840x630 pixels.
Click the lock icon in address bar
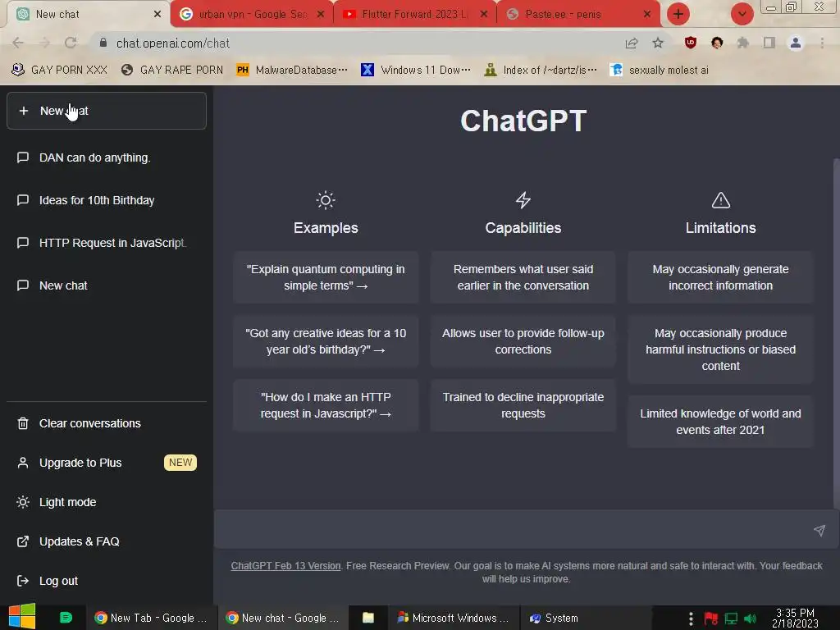click(103, 43)
